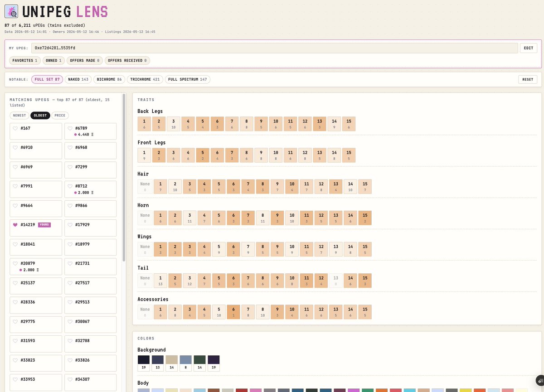Click the Reset filters button
This screenshot has height=392, width=544.
tap(528, 79)
